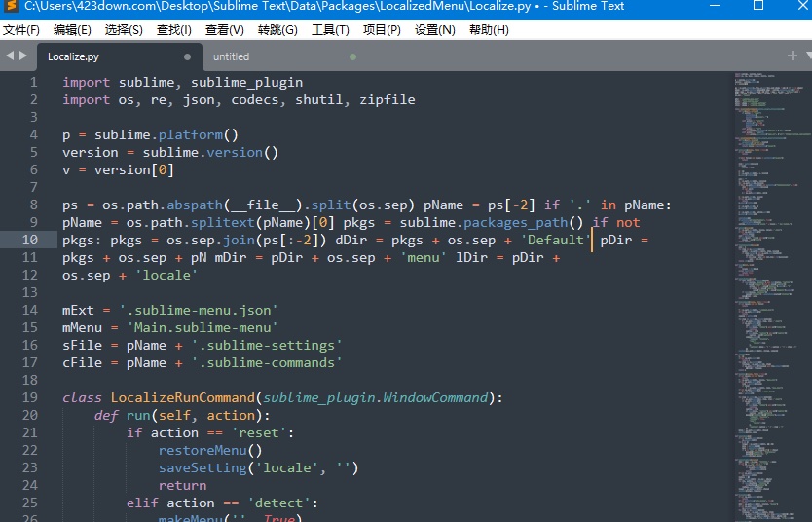The image size is (812, 522).
Task: Click 'saveSetting' call on line 23
Action: (203, 467)
